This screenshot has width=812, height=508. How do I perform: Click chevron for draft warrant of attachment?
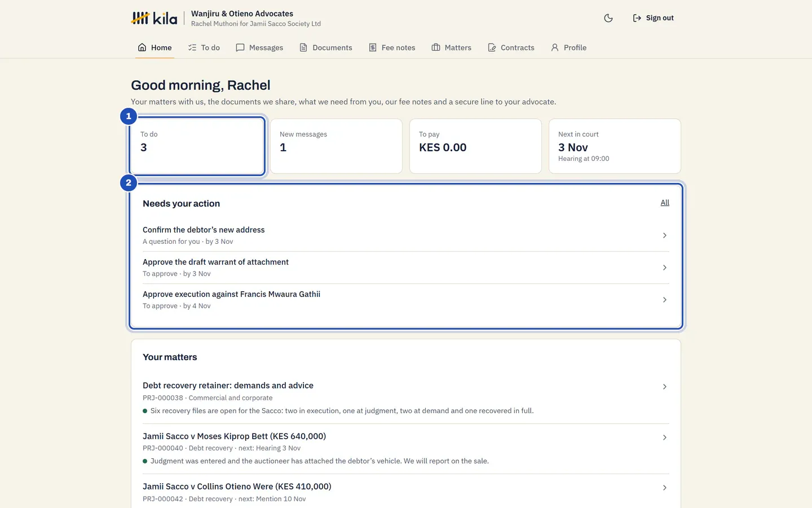point(665,268)
